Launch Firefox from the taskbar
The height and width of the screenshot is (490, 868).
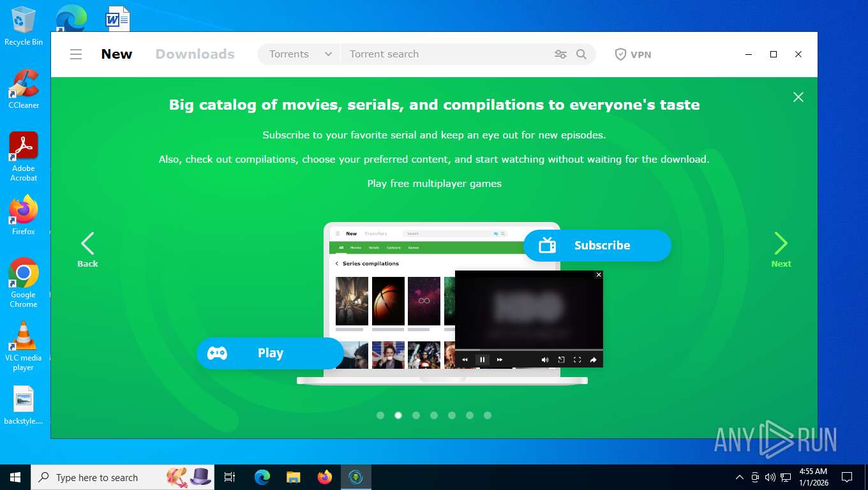tap(325, 477)
